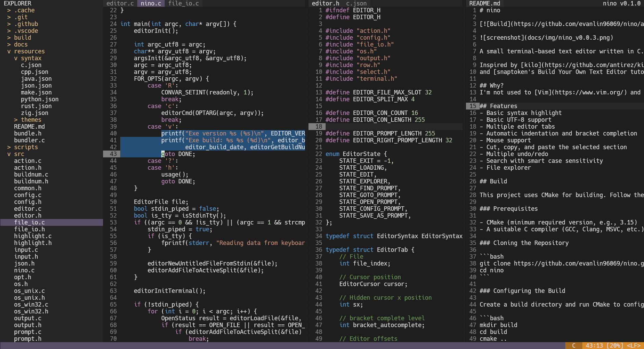This screenshot has height=349, width=644.
Task: Open buildnum.c in explorer
Action: 31,174
